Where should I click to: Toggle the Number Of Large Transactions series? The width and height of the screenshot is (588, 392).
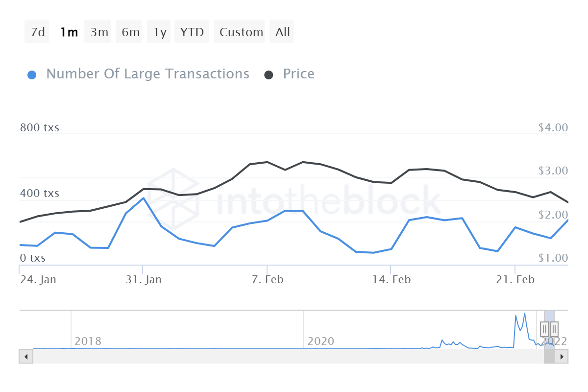pos(147,73)
